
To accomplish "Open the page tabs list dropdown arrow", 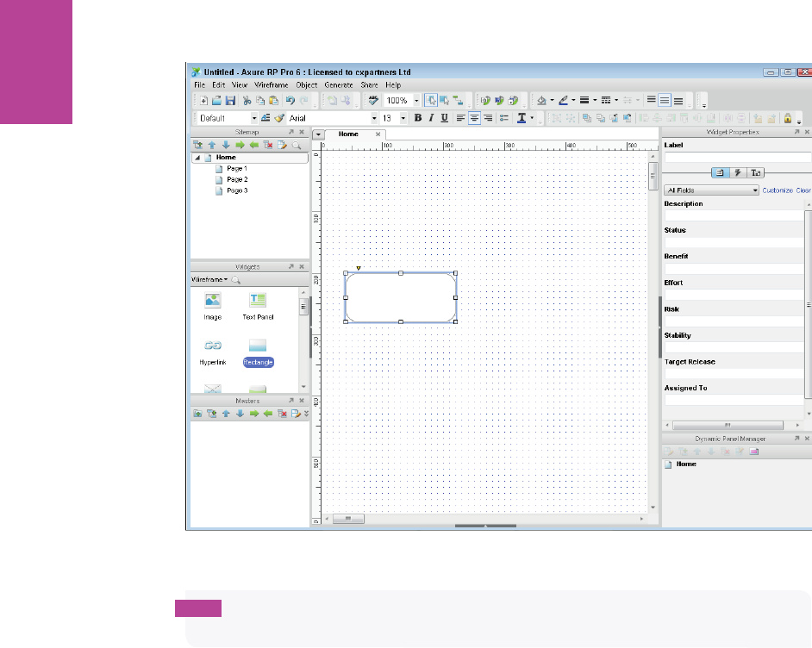I will 318,134.
